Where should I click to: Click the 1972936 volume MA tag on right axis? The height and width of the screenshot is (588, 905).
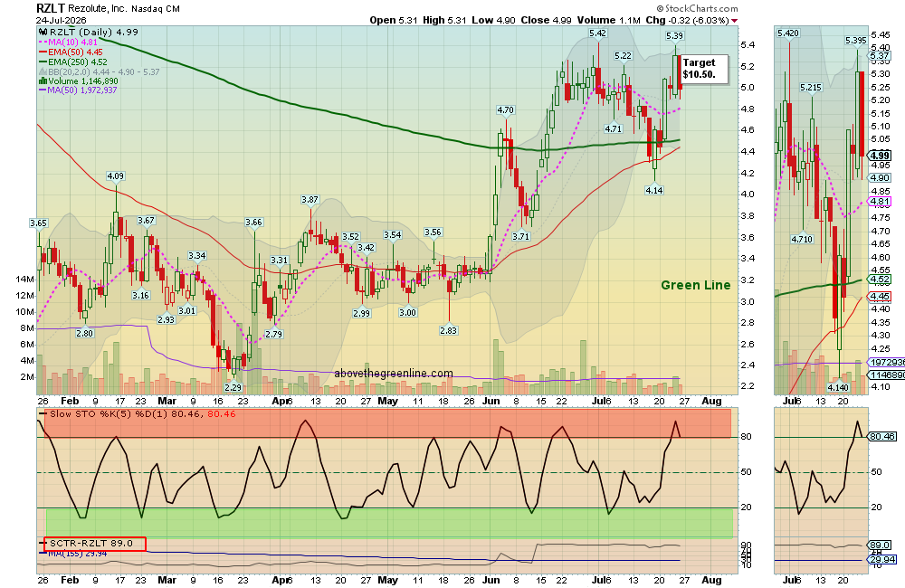pos(887,363)
